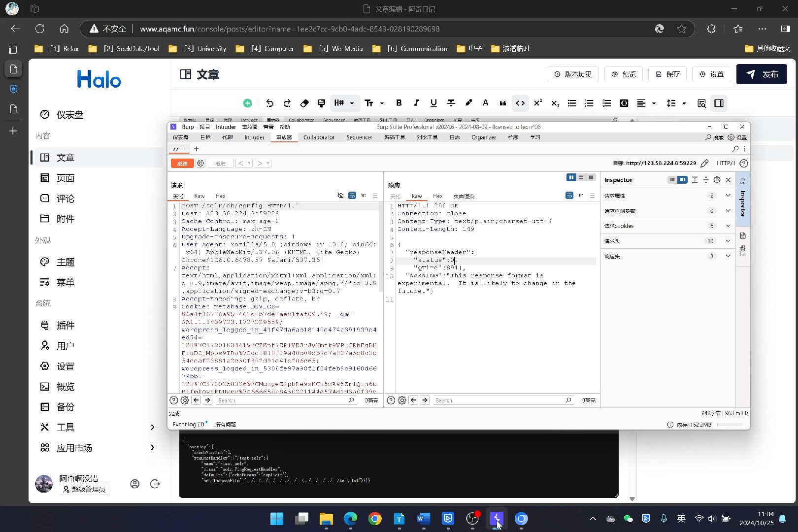Toggle top-bottom request/response layout
This screenshot has height=532, width=798.
pos(581,178)
